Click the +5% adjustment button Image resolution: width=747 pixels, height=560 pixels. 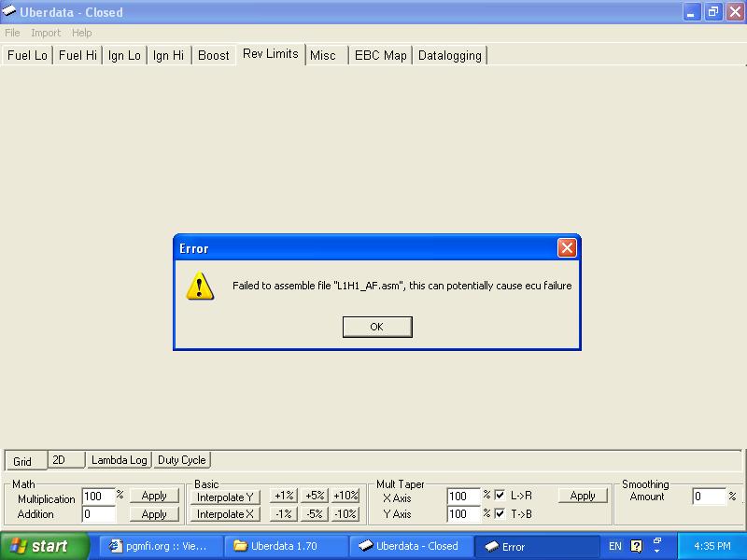coord(315,496)
